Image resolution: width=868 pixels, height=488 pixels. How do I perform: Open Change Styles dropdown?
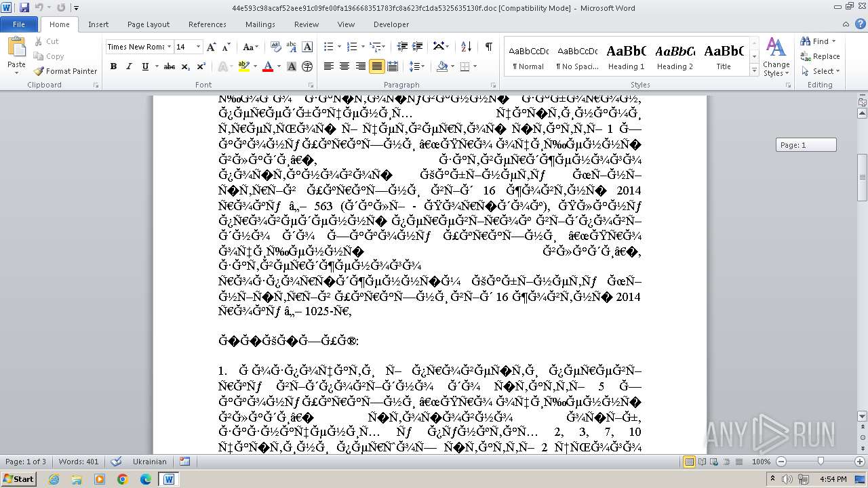pos(776,58)
